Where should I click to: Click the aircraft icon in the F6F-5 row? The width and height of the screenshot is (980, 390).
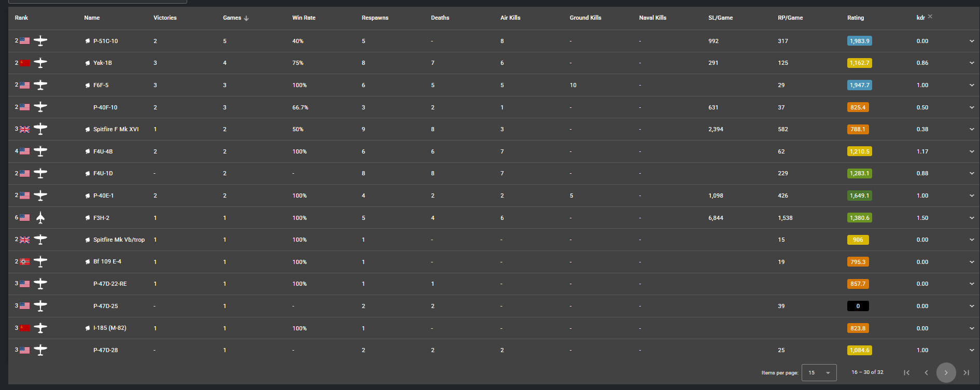[40, 85]
